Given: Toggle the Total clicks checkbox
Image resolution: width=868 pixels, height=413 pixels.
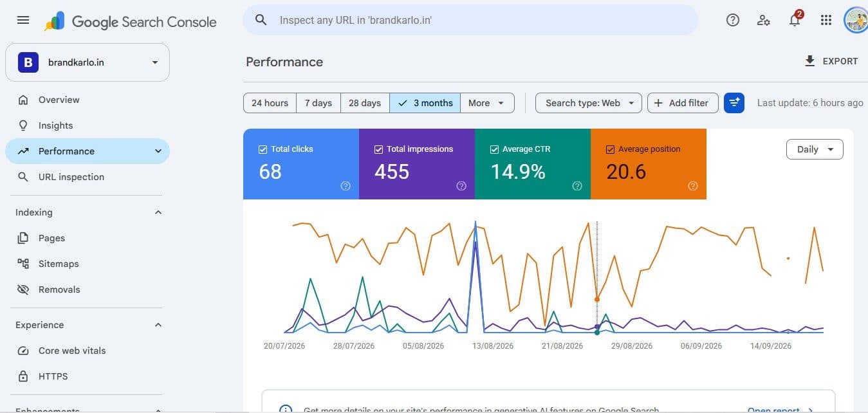Looking at the screenshot, I should [263, 149].
